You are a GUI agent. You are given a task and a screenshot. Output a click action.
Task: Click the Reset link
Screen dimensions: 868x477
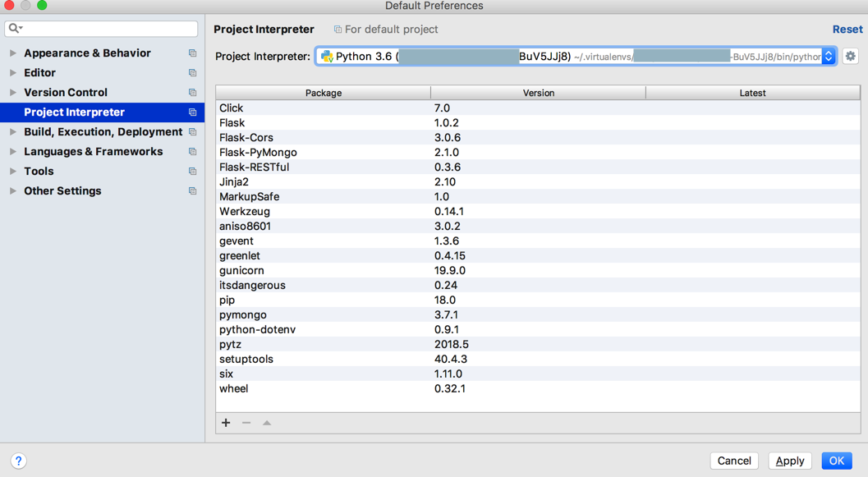pos(847,30)
